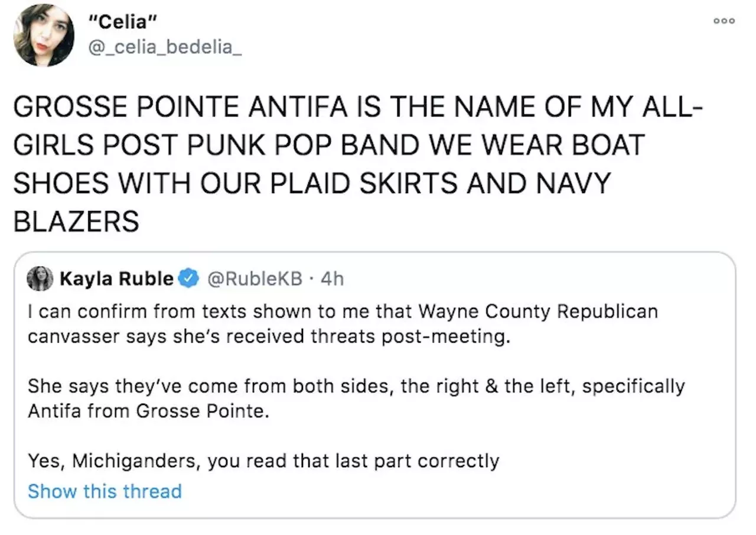Click the "Yes, Michiganders" sentence

pos(263,461)
